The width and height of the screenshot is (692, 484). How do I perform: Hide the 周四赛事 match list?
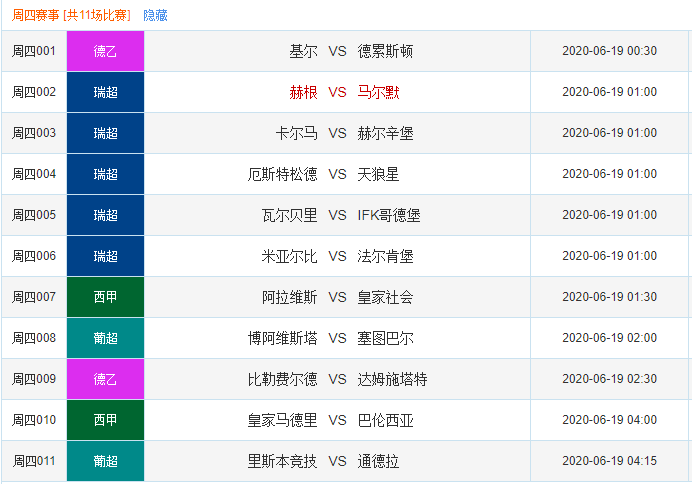[x=155, y=15]
